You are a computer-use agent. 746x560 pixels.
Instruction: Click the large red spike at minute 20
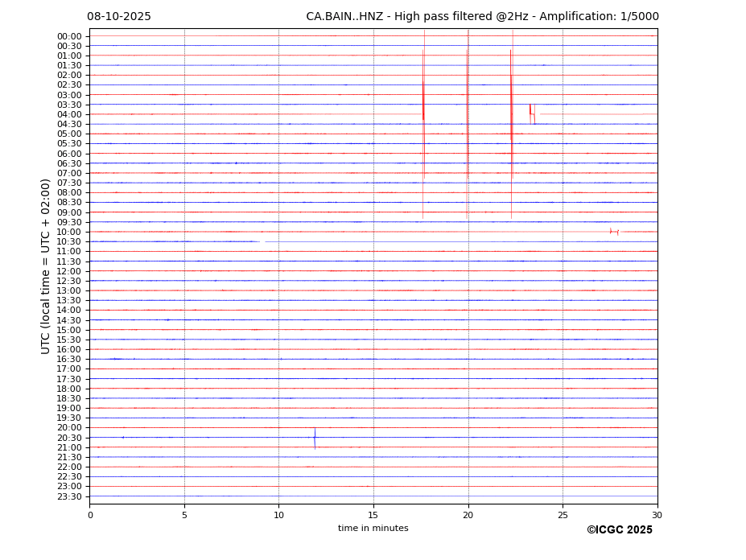click(468, 113)
